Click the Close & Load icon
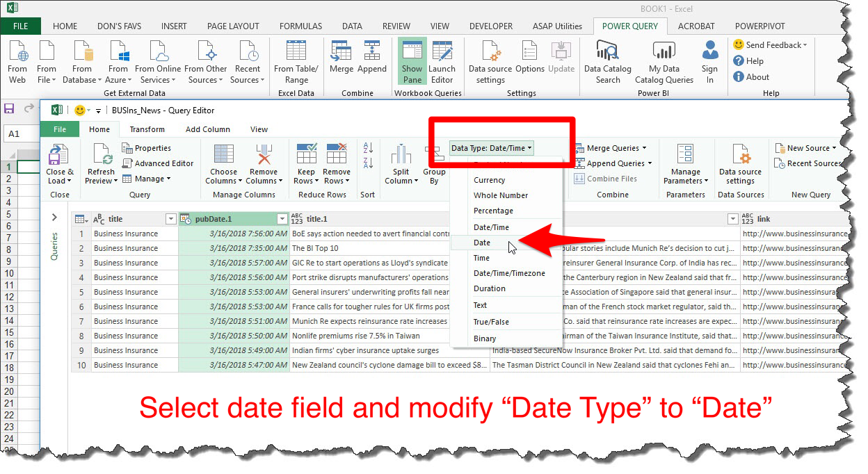 point(60,162)
